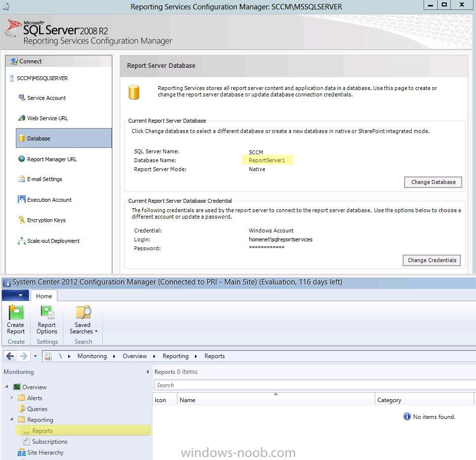Click in the Reports Search field
Viewport: 476px width, 460px height.
tap(315, 385)
